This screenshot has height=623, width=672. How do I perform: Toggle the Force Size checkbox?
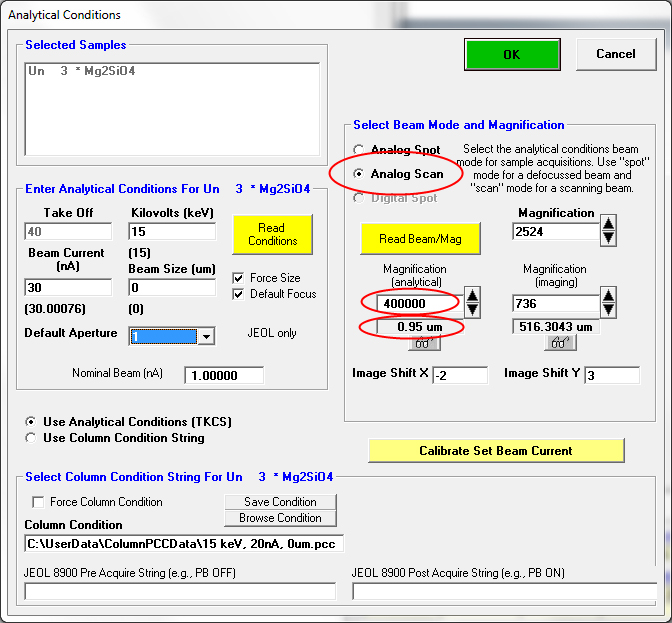(x=238, y=278)
